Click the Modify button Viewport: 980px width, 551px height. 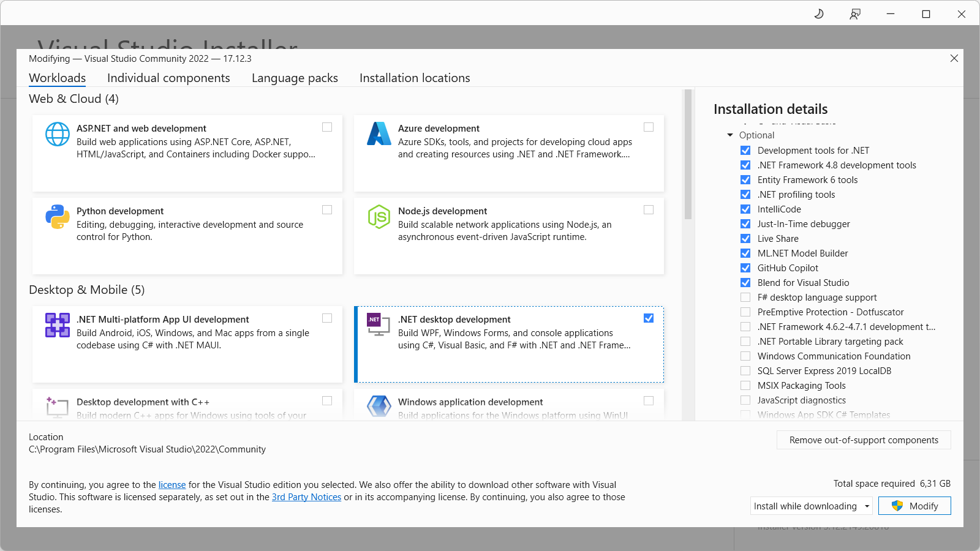point(914,506)
